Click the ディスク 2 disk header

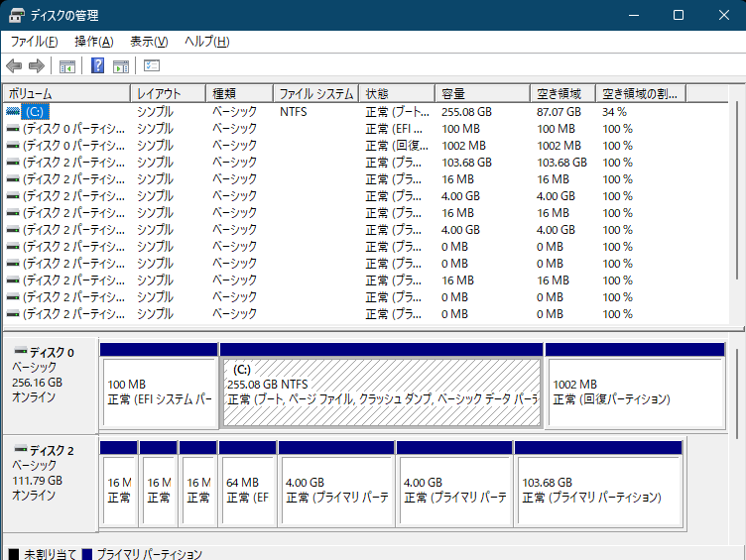50,451
